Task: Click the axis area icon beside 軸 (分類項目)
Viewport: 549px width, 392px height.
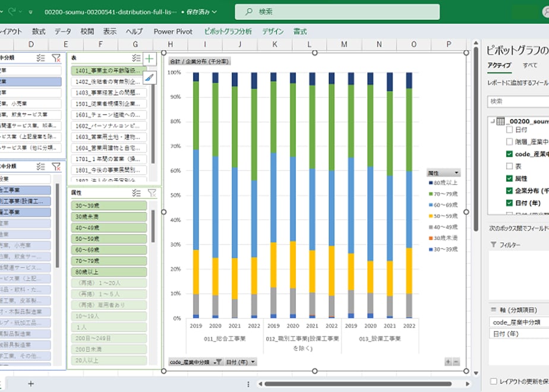Action: tap(494, 310)
